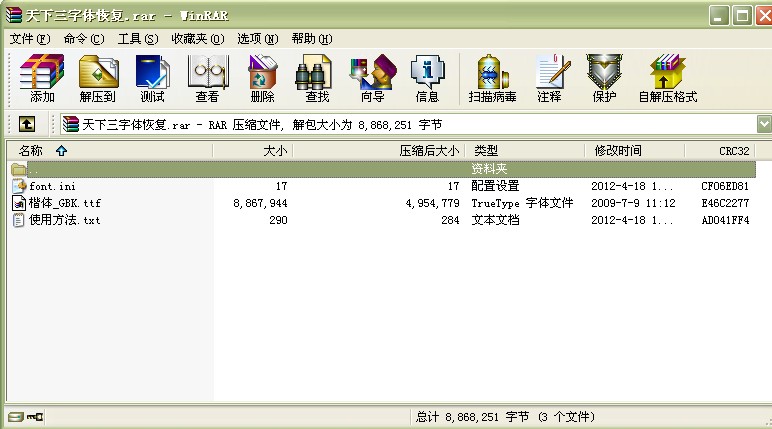This screenshot has width=772, height=429.
Task: Click the archive path address field
Action: click(409, 124)
